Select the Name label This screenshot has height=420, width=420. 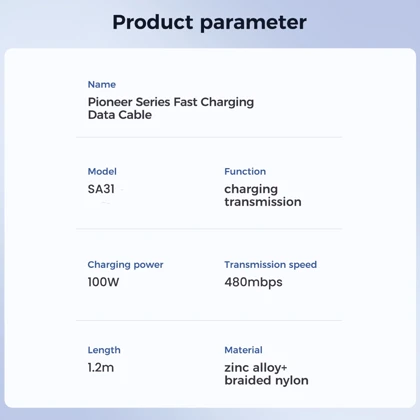click(102, 84)
